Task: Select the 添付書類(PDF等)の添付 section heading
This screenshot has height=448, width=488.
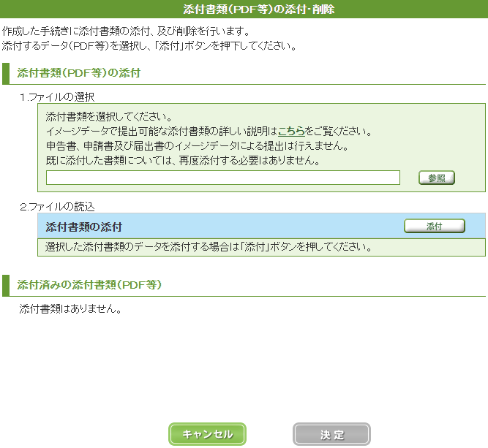Action: [x=79, y=73]
